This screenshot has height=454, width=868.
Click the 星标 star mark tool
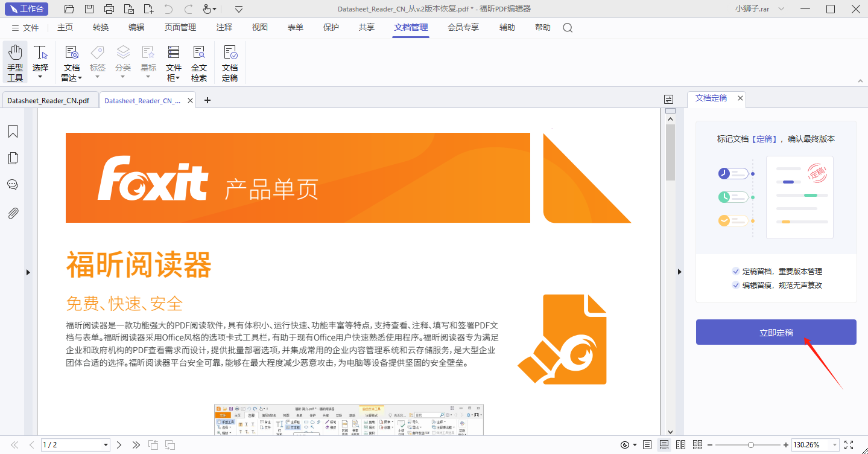coord(148,62)
